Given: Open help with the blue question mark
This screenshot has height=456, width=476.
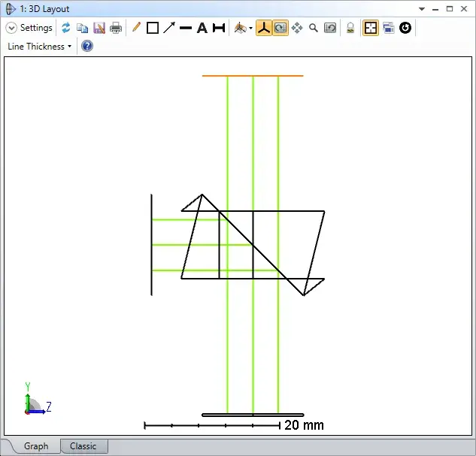Looking at the screenshot, I should point(87,46).
